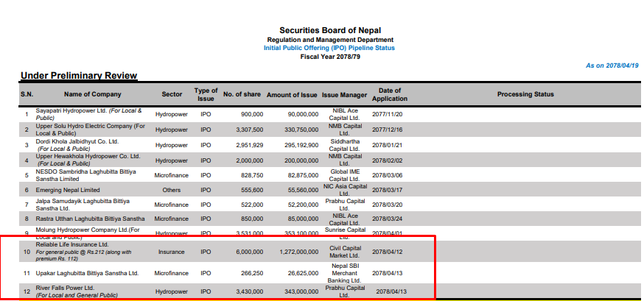The height and width of the screenshot is (301, 644).
Task: Click the "As on 2078/04/19" date text
Action: (612, 65)
